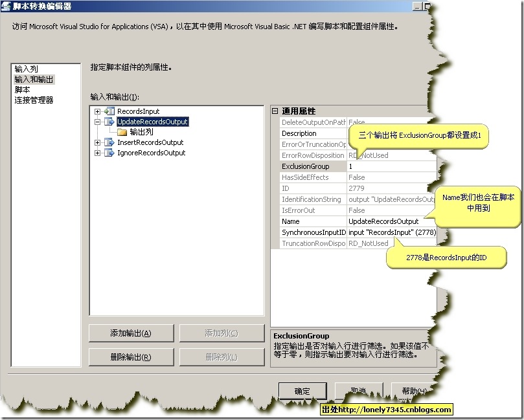
Task: Select the SynchronousInputID property label
Action: 313,232
